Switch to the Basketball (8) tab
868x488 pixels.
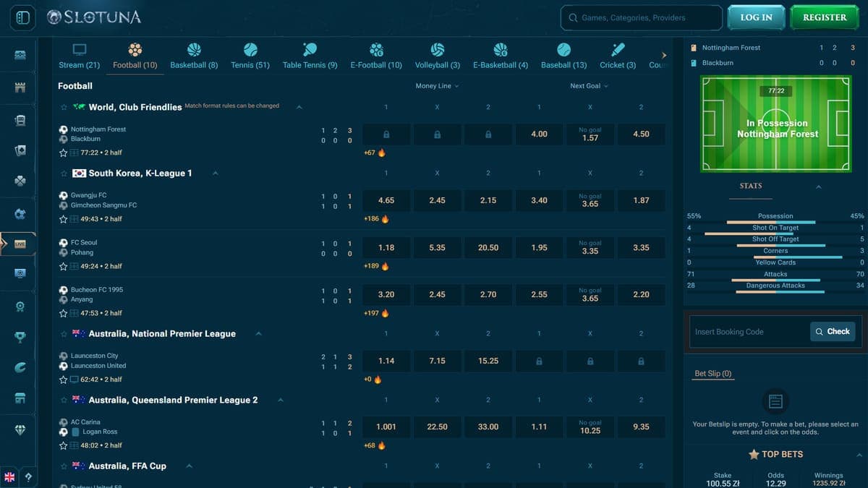tap(194, 56)
